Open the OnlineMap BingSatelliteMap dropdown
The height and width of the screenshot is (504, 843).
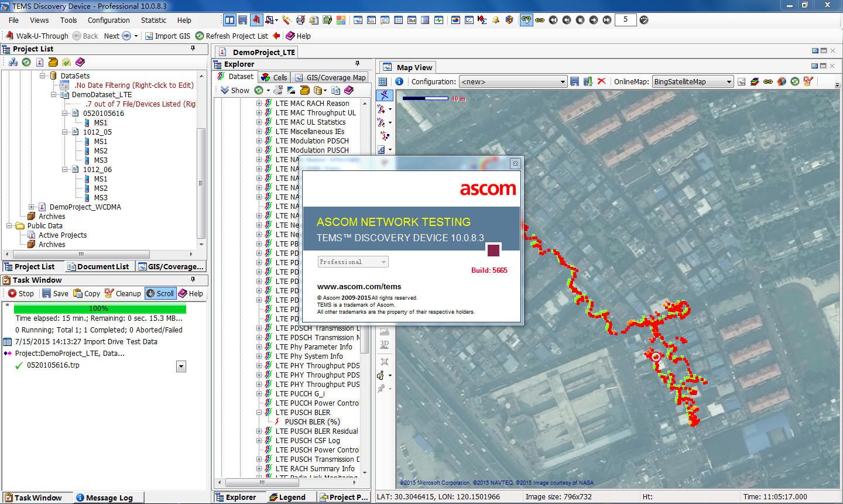(x=693, y=81)
